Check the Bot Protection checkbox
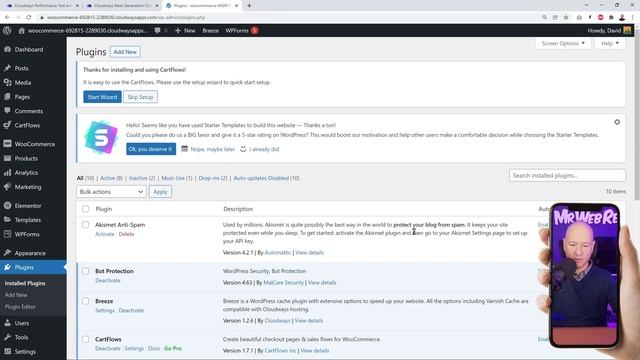The image size is (640, 360). [x=85, y=271]
